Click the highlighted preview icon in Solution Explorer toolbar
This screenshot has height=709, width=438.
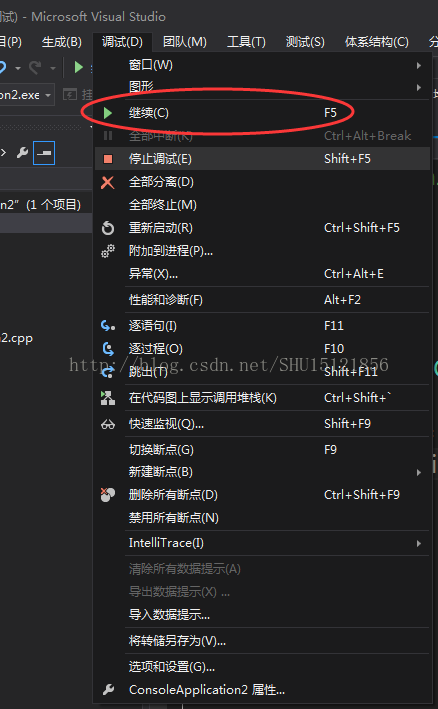tap(44, 153)
